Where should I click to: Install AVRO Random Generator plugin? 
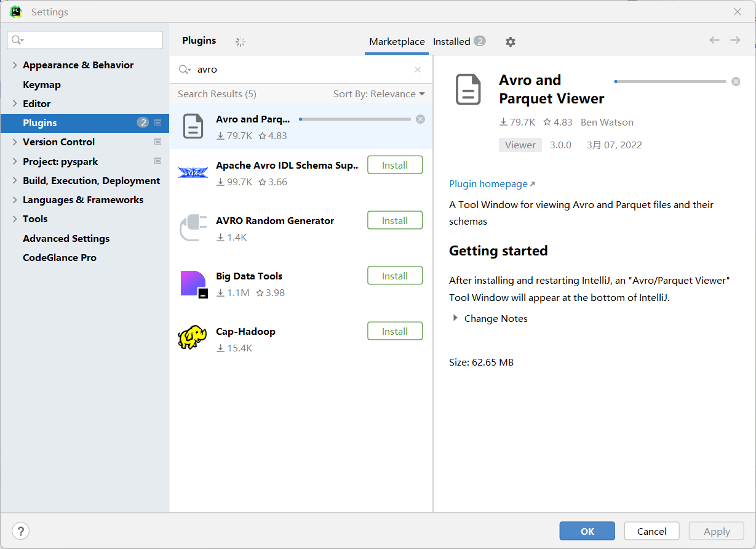(x=395, y=220)
